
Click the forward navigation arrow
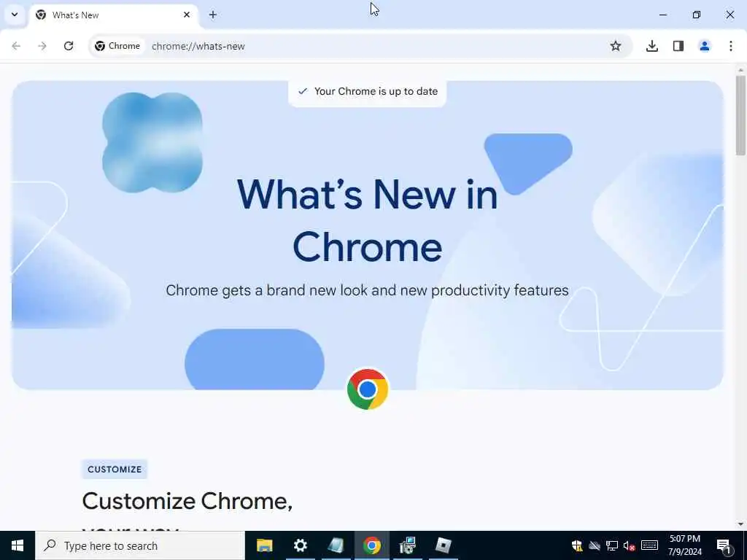[x=42, y=46]
